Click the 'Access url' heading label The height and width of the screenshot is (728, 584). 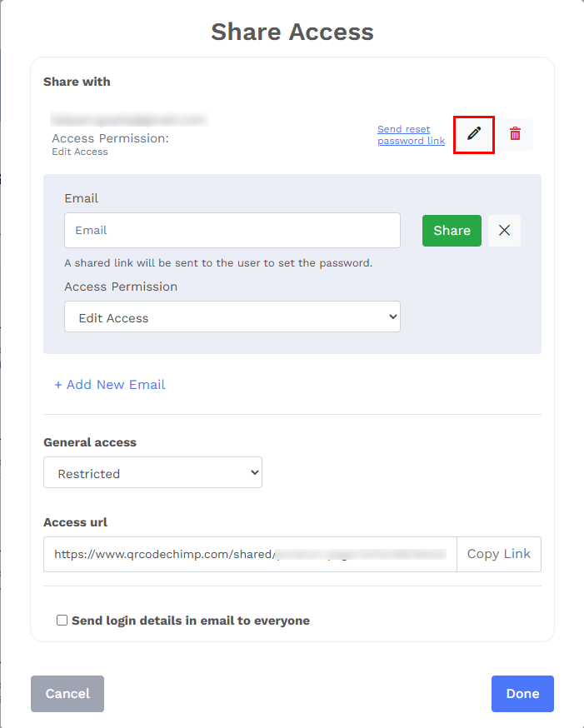point(75,522)
